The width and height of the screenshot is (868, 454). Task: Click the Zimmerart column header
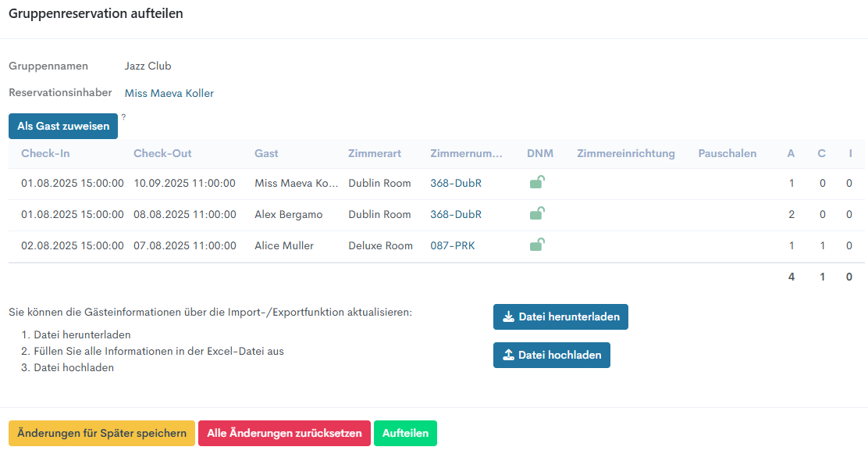pyautogui.click(x=375, y=154)
